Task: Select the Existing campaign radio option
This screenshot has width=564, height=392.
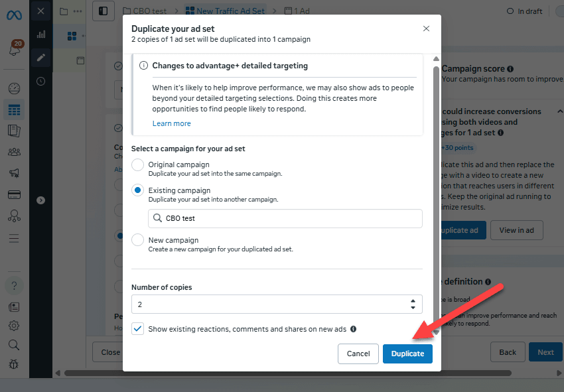Action: [x=138, y=190]
